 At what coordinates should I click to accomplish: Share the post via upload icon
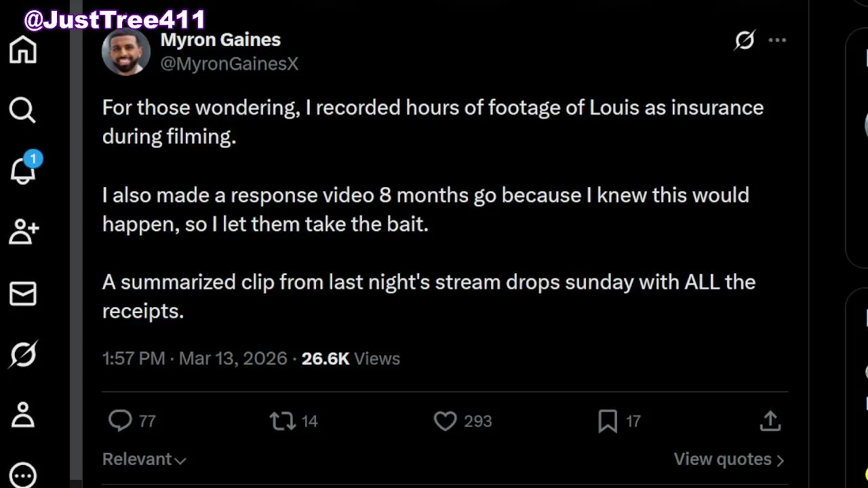(x=770, y=421)
